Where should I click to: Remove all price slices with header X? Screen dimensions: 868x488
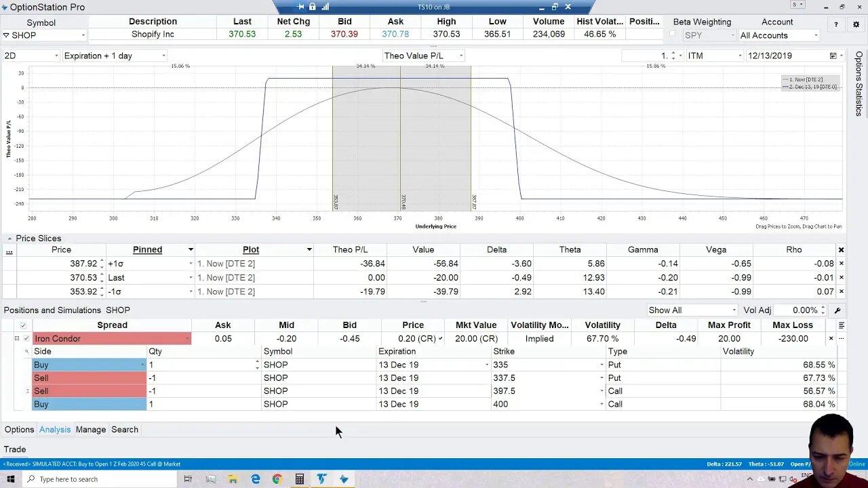pos(842,250)
